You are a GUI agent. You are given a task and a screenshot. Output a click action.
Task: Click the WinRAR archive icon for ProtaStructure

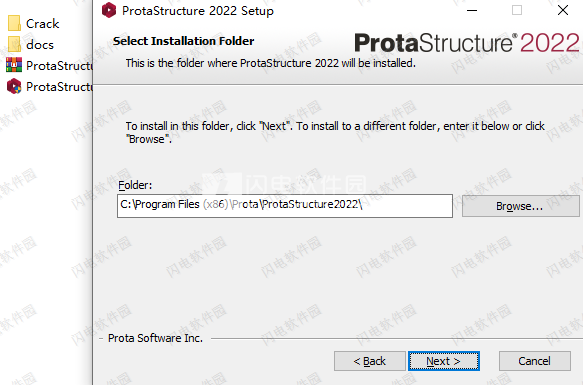click(14, 65)
